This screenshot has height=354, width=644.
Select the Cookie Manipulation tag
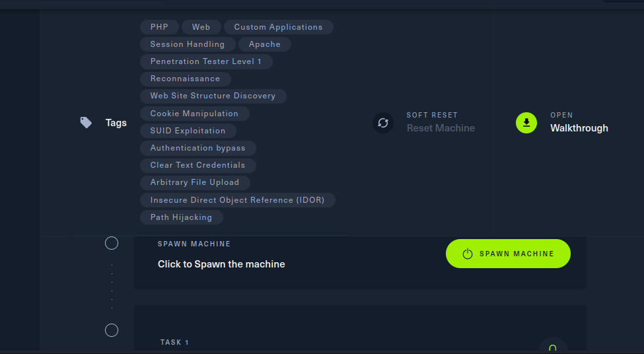pyautogui.click(x=194, y=114)
